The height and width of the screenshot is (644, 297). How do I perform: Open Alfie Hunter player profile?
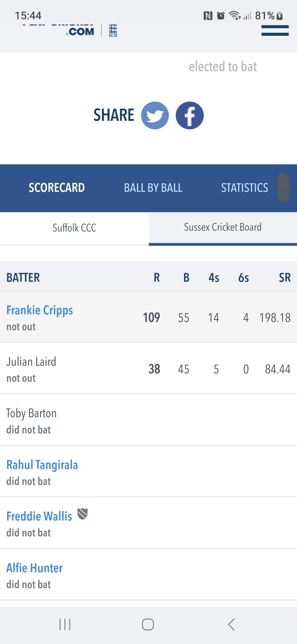pyautogui.click(x=34, y=568)
